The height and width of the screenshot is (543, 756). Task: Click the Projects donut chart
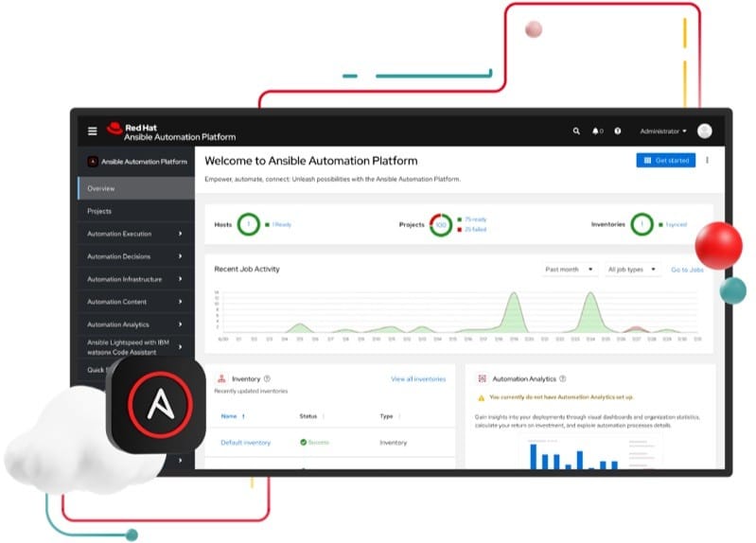coord(441,225)
